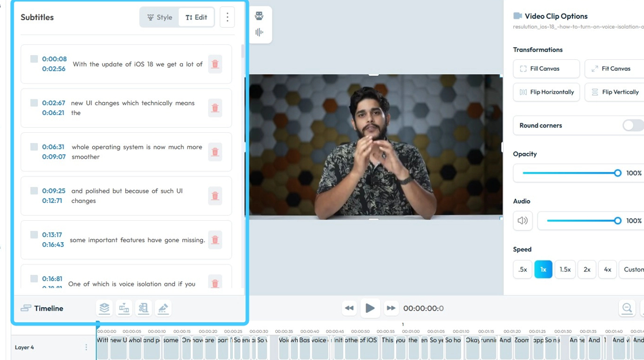Set speed to 1x

pos(543,270)
